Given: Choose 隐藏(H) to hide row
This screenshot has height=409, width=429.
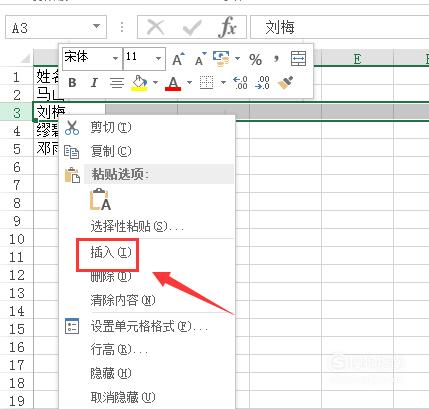Looking at the screenshot, I should 111,373.
